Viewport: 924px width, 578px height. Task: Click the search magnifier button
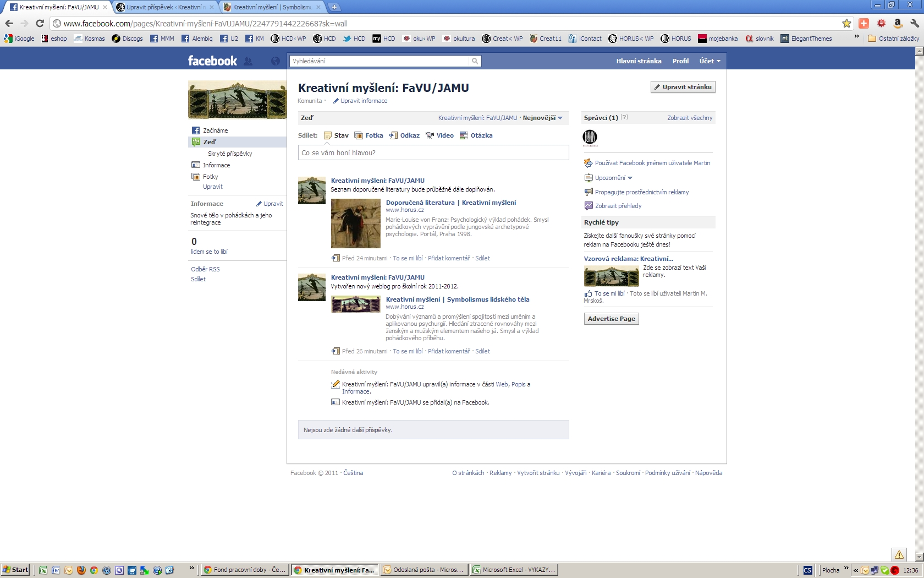(475, 61)
